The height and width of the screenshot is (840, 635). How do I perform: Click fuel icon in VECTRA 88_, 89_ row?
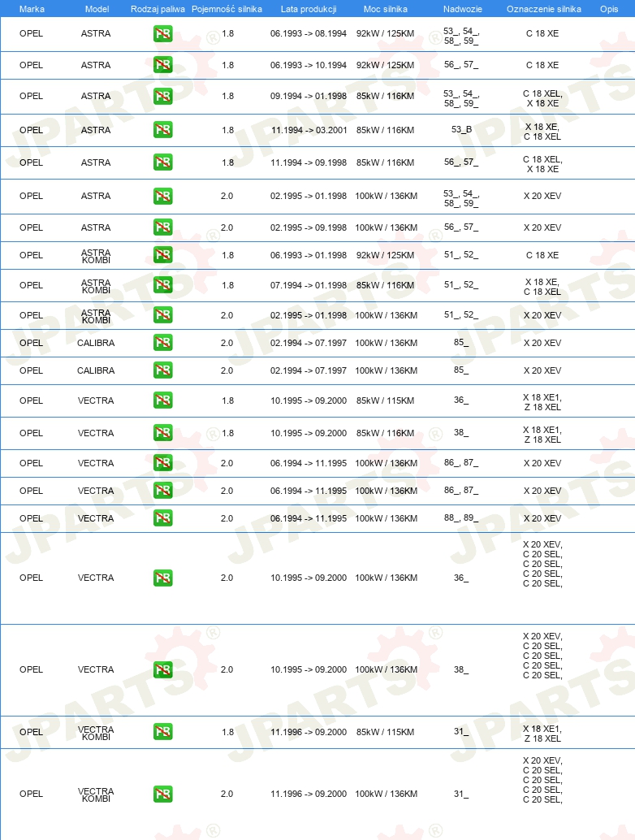point(162,518)
